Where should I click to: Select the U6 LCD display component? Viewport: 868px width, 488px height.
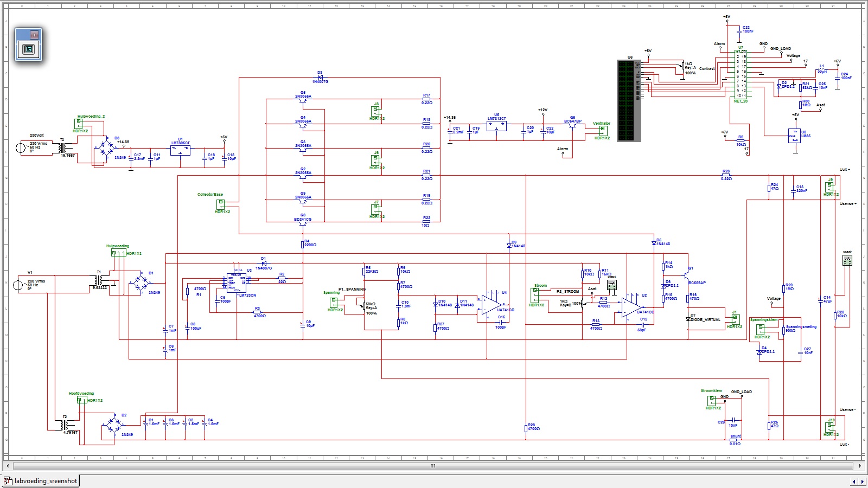coord(629,101)
